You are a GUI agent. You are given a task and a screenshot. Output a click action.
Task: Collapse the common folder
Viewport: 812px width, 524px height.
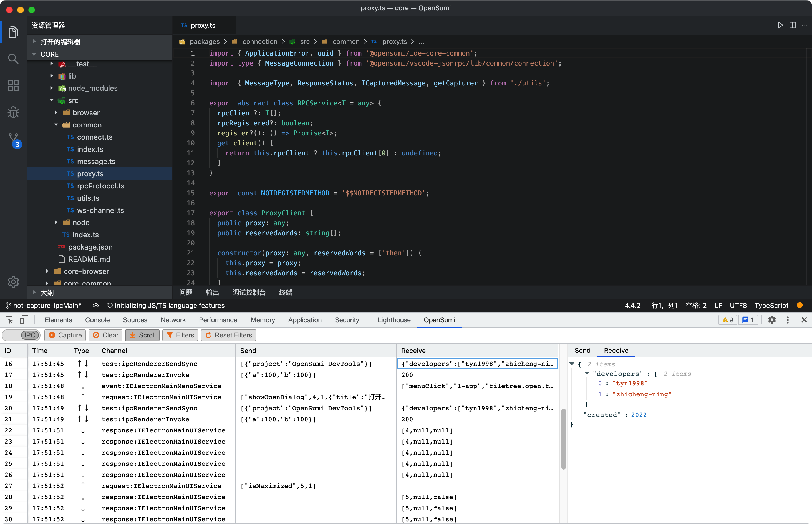pos(56,125)
